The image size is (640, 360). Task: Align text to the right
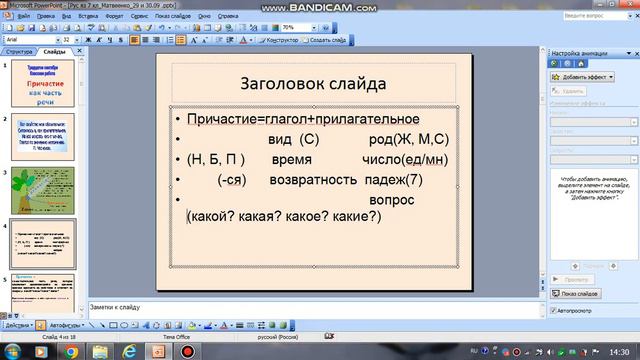tap(156, 40)
